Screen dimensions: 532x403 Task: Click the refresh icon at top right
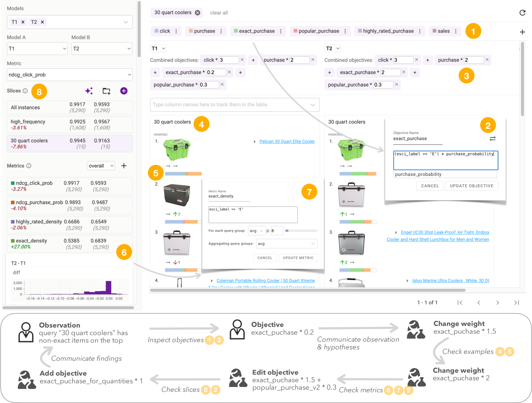522,12
